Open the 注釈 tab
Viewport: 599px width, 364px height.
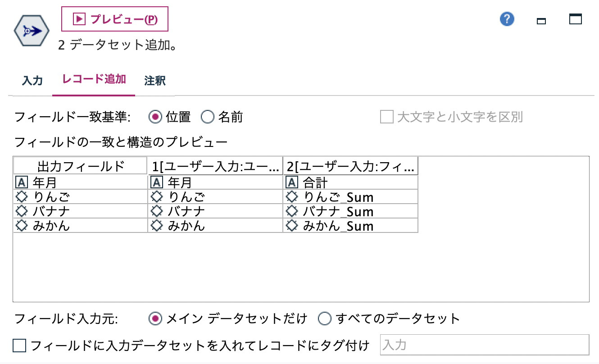[155, 80]
